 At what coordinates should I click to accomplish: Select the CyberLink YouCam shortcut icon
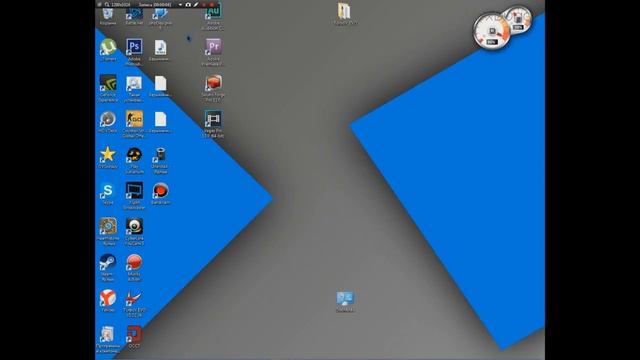coord(134,227)
